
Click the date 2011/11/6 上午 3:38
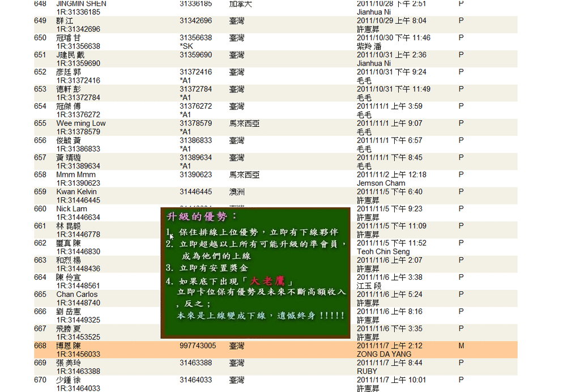click(390, 277)
